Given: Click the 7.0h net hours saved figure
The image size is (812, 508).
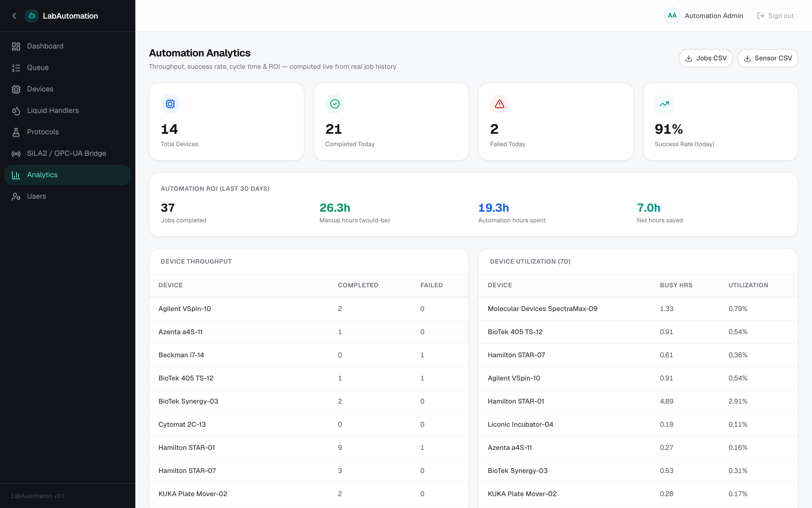Looking at the screenshot, I should click(x=648, y=208).
